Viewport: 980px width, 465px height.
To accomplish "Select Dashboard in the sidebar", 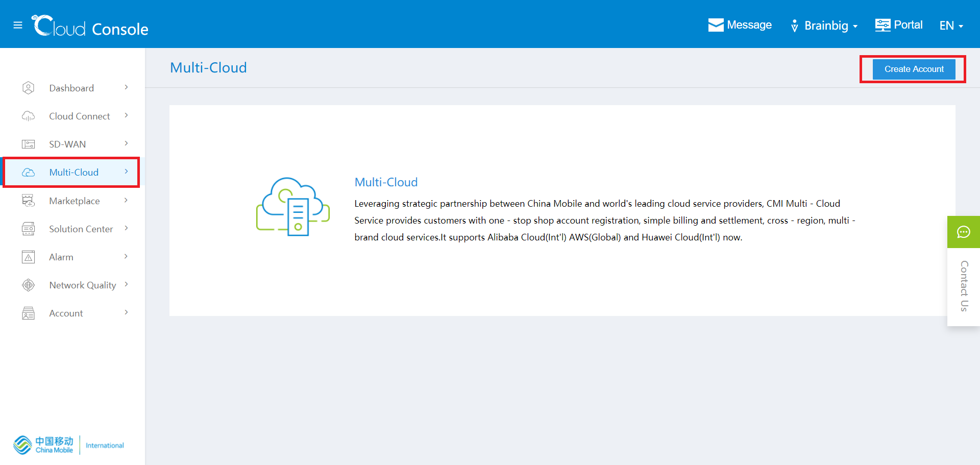I will (71, 88).
